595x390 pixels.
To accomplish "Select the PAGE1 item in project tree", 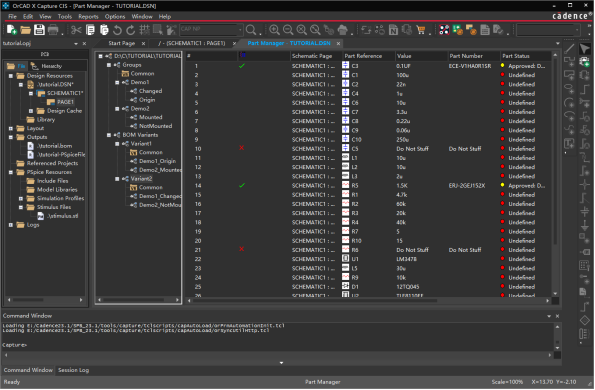I will (x=65, y=102).
